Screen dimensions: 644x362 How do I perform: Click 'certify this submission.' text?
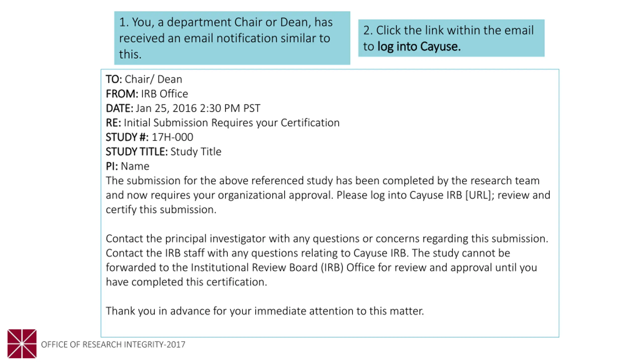[x=161, y=210]
